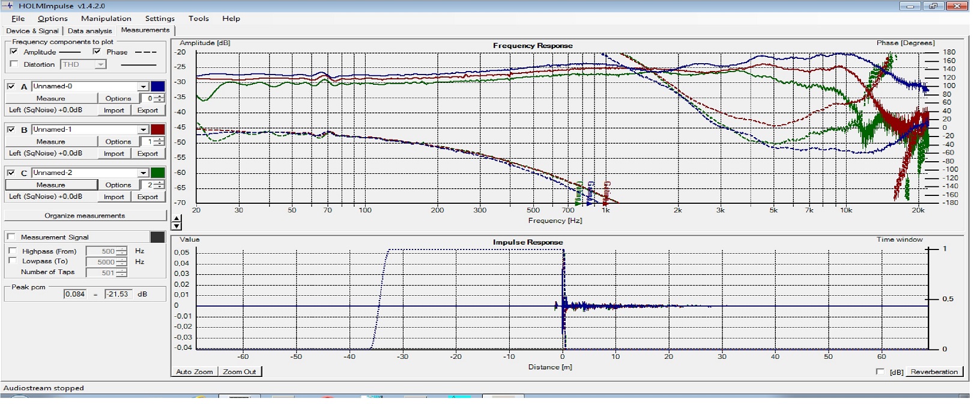Click the blue gating marker near 1k
The height and width of the screenshot is (404, 980).
tap(590, 192)
